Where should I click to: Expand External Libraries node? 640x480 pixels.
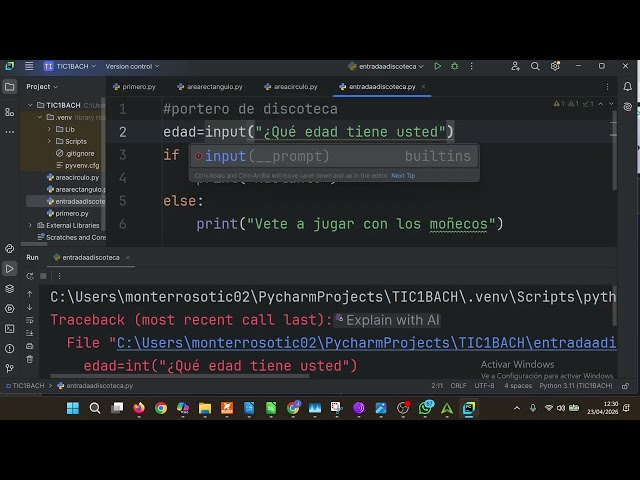click(30, 225)
